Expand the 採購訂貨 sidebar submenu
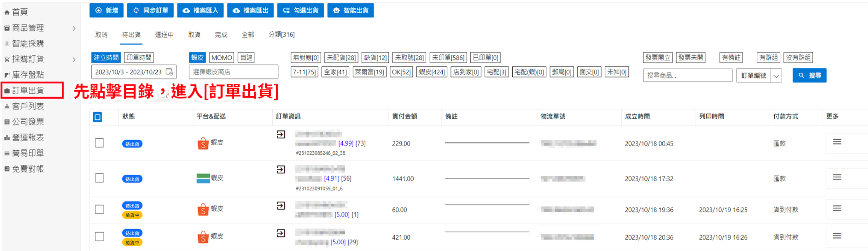Viewport: 868px width, 251px height. [74, 59]
